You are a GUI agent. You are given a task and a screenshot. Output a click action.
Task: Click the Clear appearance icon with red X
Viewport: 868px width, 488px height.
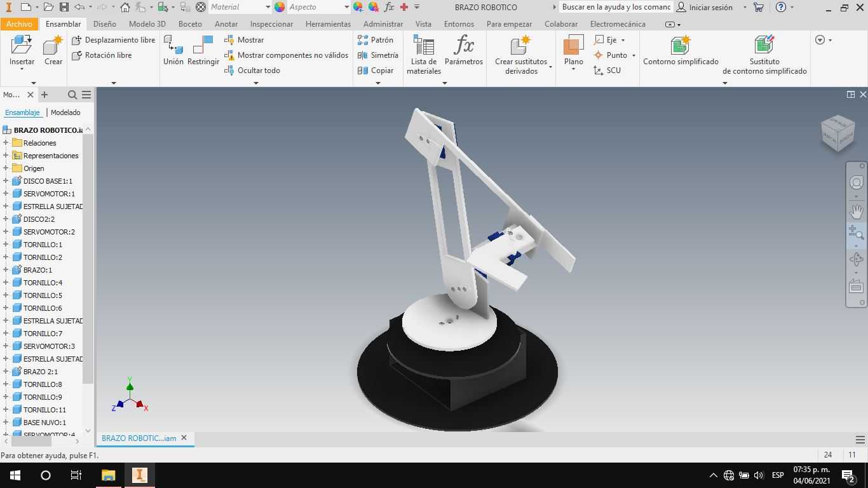(x=374, y=7)
